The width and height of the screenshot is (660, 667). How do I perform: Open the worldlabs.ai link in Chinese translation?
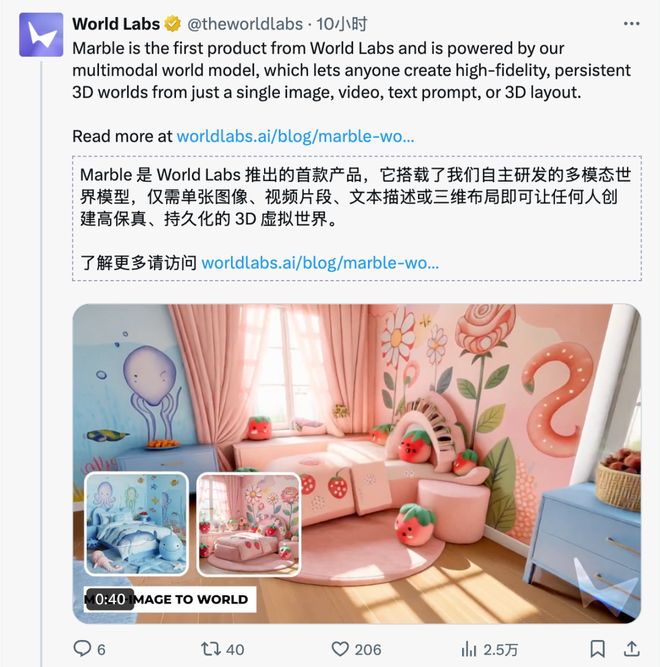coord(320,262)
